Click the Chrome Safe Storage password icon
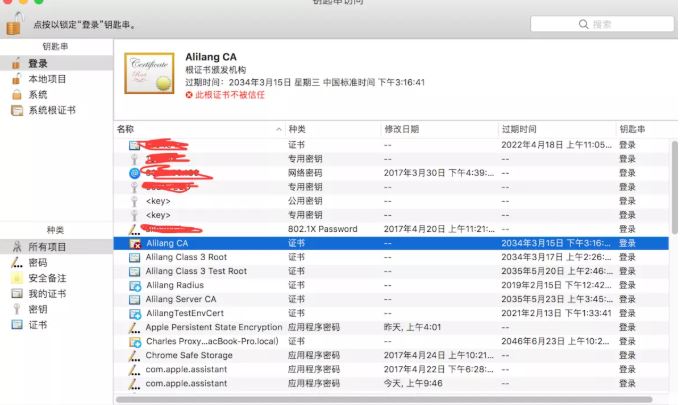Screen dimensions: 684x405 point(134,356)
